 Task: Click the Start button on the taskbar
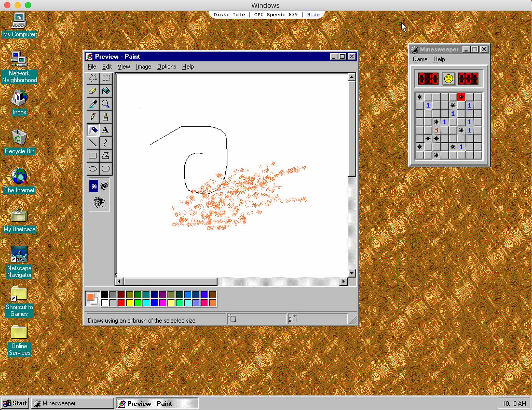tap(15, 403)
